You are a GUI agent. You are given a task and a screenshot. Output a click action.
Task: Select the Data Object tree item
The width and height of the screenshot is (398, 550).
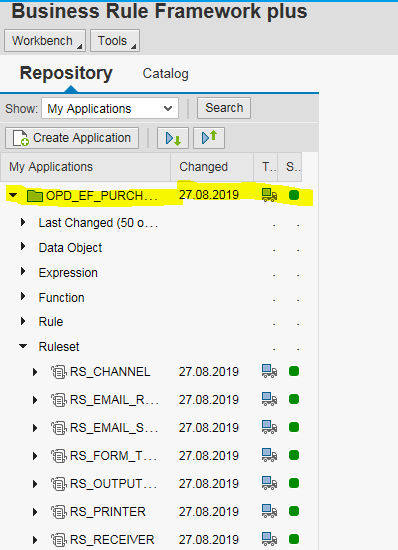70,248
